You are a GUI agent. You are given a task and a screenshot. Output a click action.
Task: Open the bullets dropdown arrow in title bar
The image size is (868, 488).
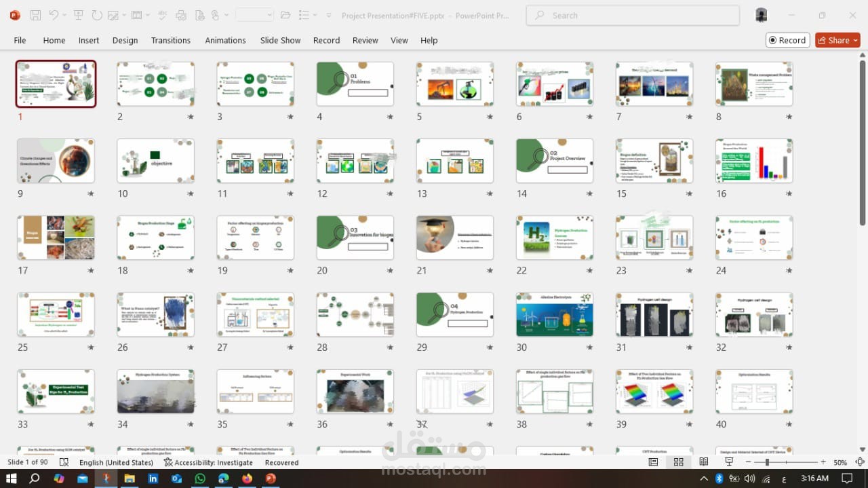pos(314,15)
